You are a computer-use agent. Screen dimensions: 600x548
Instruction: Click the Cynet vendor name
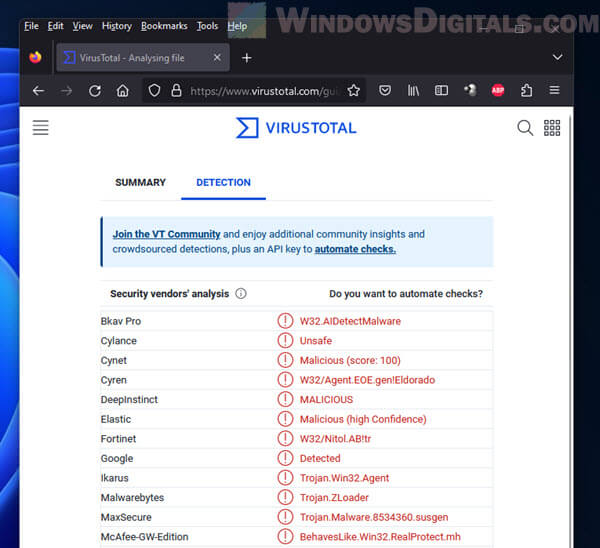(x=114, y=360)
